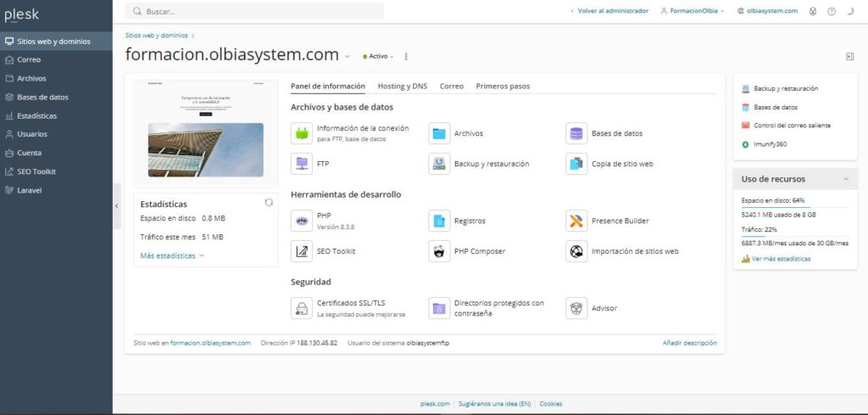
Task: Open the Bases de datos tool icon
Action: (576, 133)
